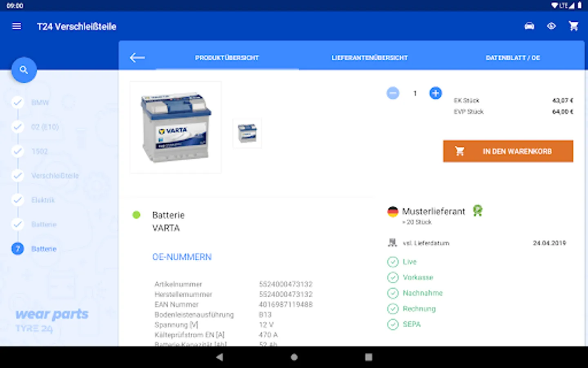This screenshot has height=368, width=588.
Task: Select Kälteprüfstrom value 470 A
Action: point(268,335)
